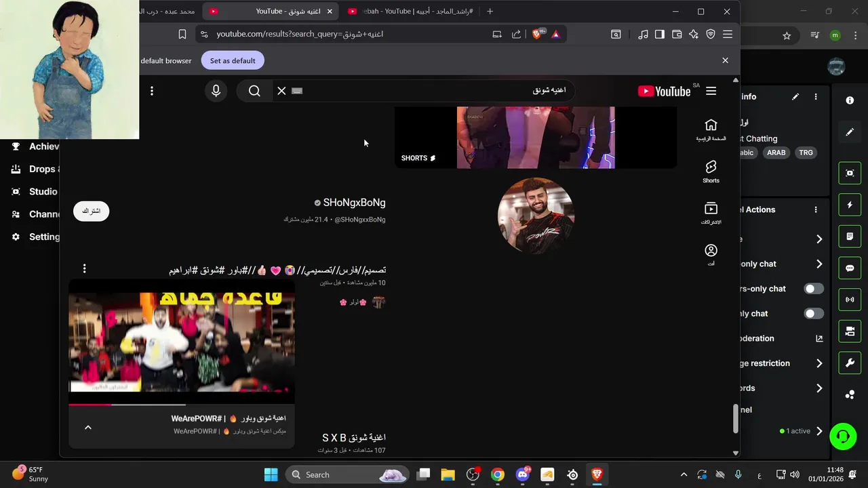The height and width of the screenshot is (488, 868).
Task: Open Drops in left navigation
Action: [35, 169]
